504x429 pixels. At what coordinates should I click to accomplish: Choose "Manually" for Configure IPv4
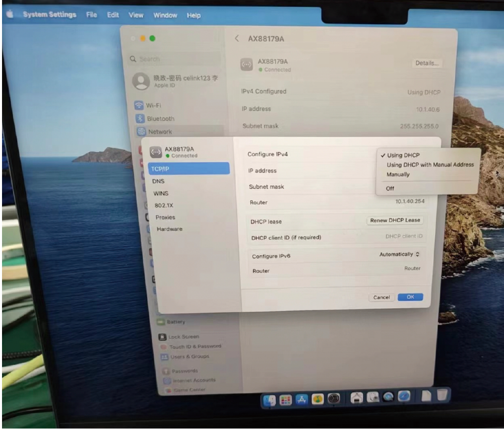click(398, 174)
